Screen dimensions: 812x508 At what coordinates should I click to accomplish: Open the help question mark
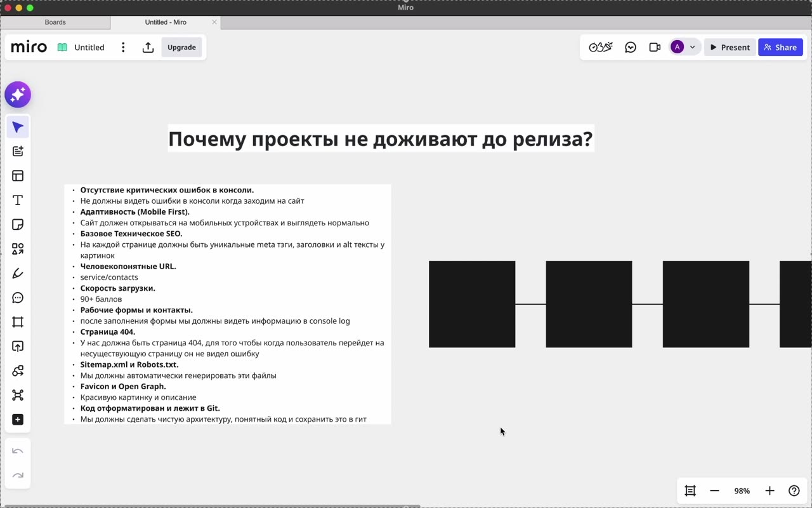tap(794, 491)
